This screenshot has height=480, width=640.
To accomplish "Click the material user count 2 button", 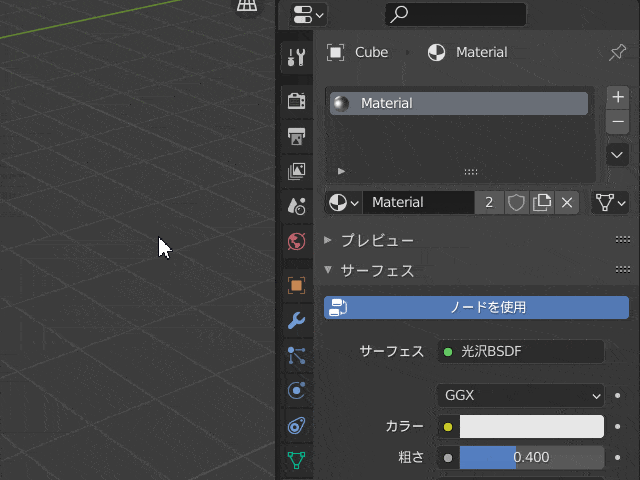I will point(489,202).
